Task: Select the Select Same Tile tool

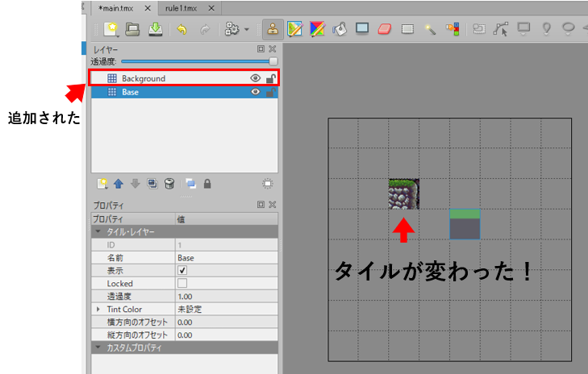Action: point(452,29)
